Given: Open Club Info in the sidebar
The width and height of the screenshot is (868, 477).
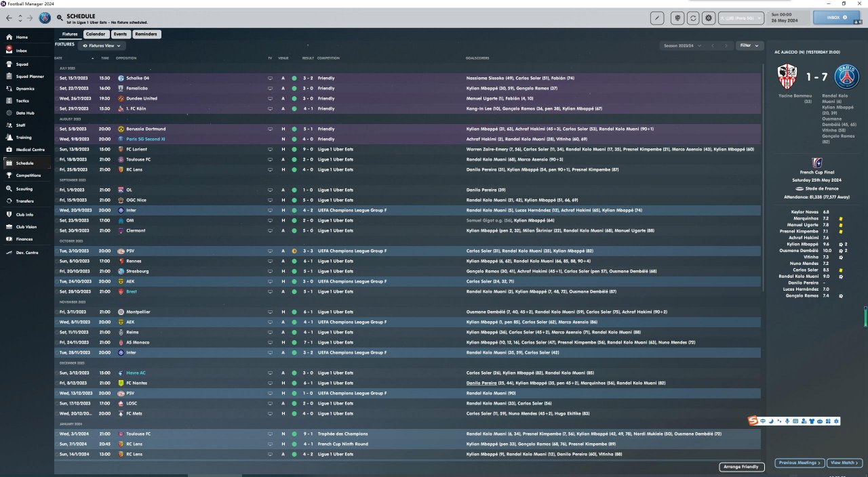Looking at the screenshot, I should 24,214.
